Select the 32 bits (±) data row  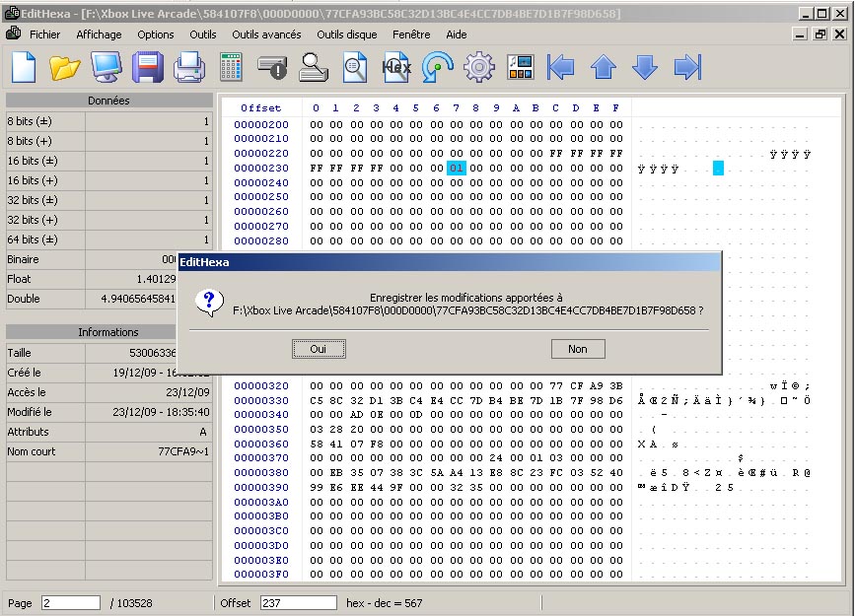(108, 200)
